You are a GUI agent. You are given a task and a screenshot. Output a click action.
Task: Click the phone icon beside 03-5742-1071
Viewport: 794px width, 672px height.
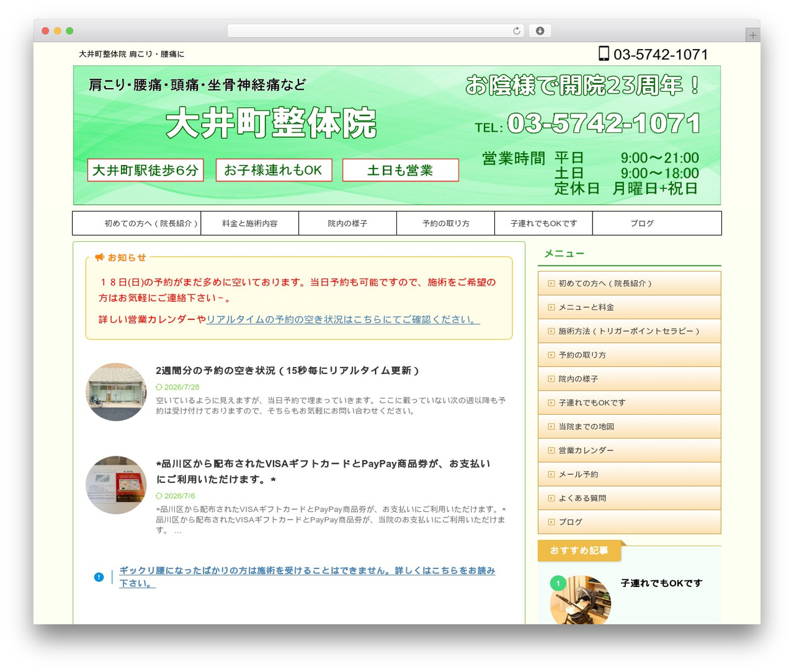[604, 53]
